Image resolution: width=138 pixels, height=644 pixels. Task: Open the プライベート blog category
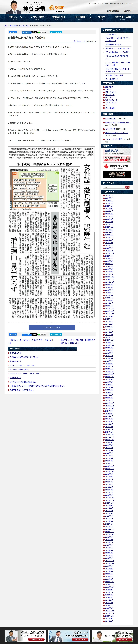[x=110, y=95]
